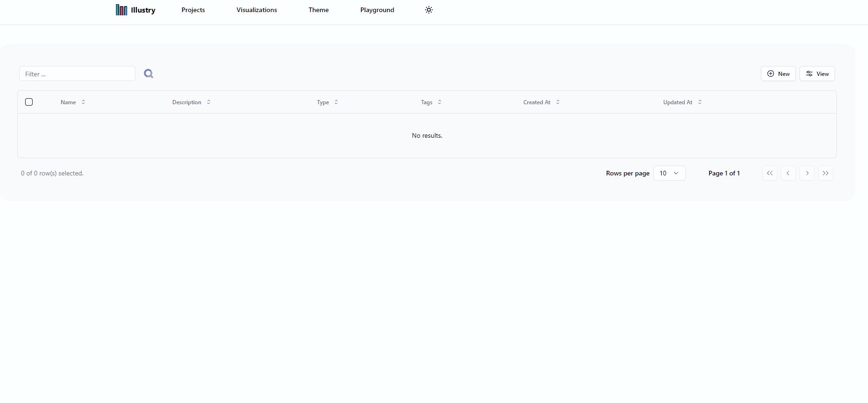Viewport: 868px width, 403px height.
Task: Sort by Tags column arrows
Action: coord(440,102)
